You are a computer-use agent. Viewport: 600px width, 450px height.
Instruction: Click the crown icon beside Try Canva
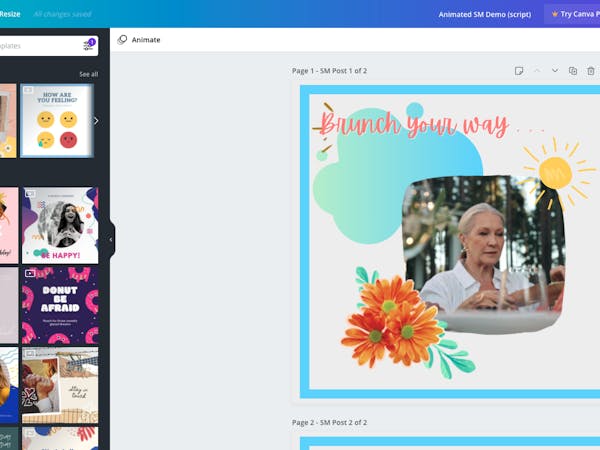click(554, 14)
